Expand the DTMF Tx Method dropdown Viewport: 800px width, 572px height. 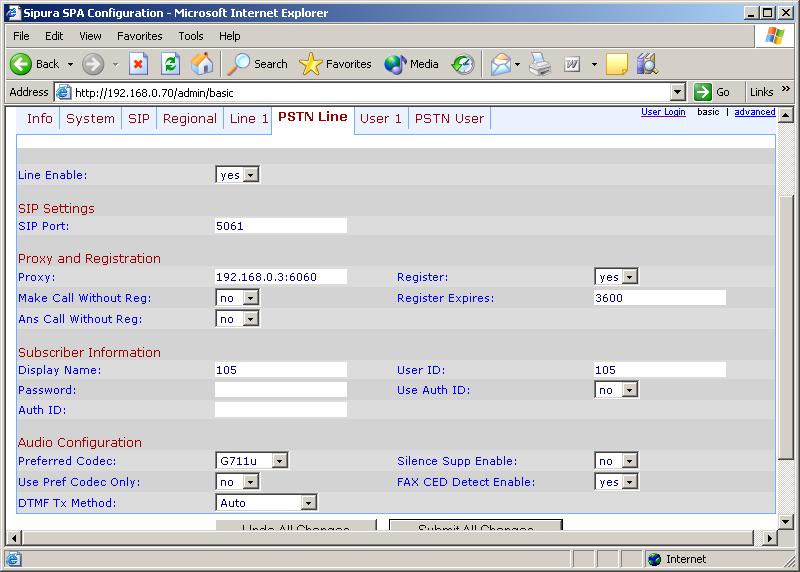[266, 503]
